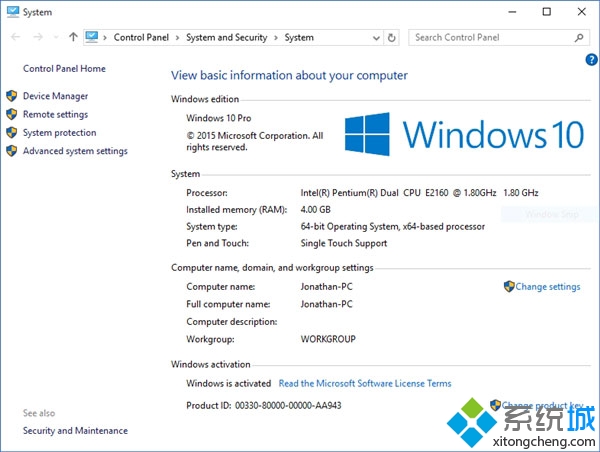
Task: Expand chevron after System and Security
Action: click(276, 38)
